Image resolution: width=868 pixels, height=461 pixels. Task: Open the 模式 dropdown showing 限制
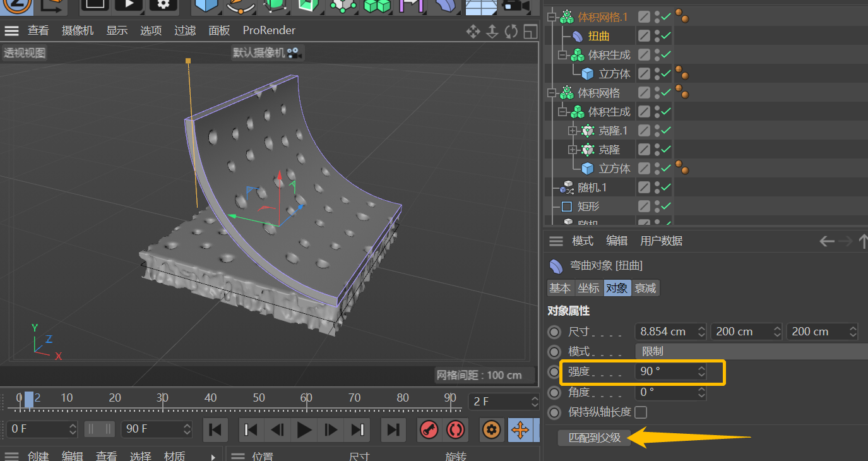[751, 351]
